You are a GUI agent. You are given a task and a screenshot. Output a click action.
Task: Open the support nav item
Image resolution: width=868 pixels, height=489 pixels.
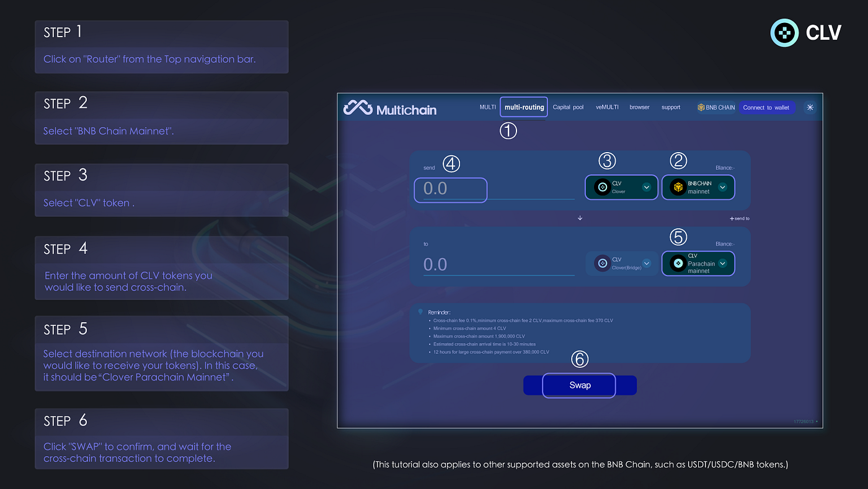pyautogui.click(x=671, y=107)
